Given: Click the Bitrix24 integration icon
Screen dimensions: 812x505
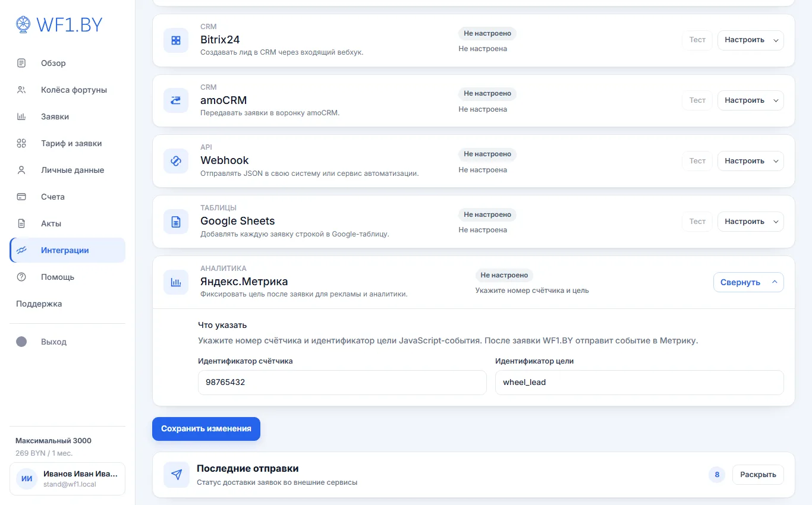Looking at the screenshot, I should coord(176,40).
